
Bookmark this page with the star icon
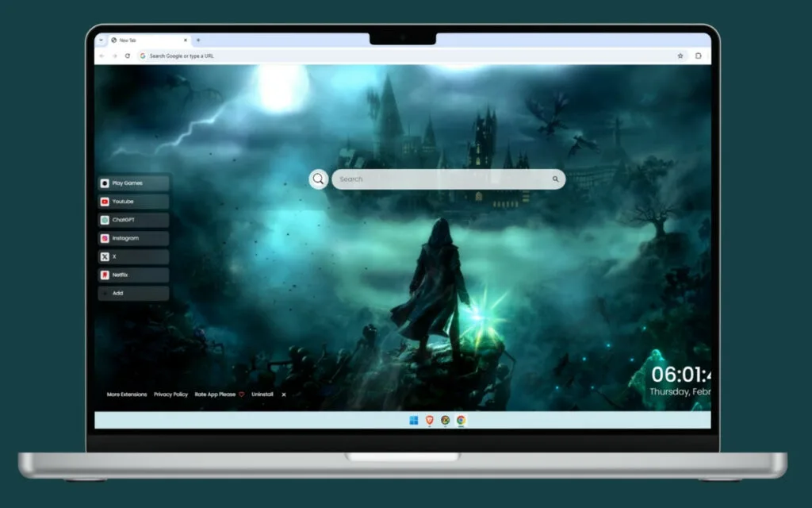680,56
